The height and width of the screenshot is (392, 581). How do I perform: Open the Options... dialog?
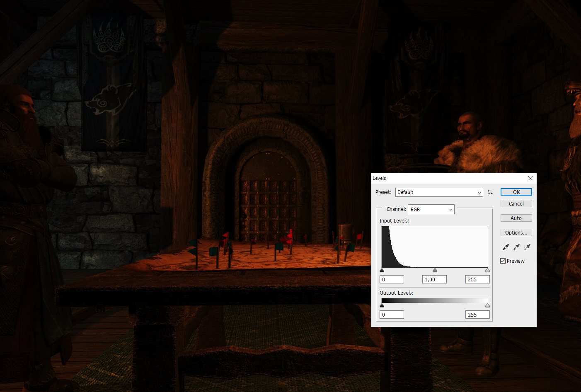(x=516, y=232)
